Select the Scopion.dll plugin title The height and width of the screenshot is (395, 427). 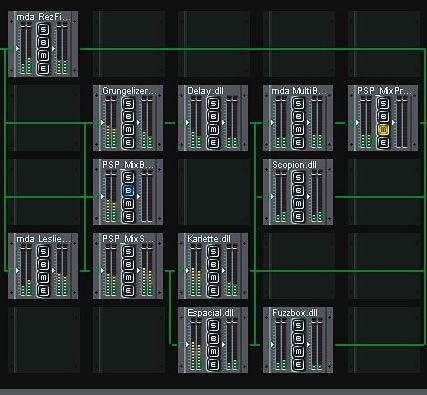tap(294, 165)
